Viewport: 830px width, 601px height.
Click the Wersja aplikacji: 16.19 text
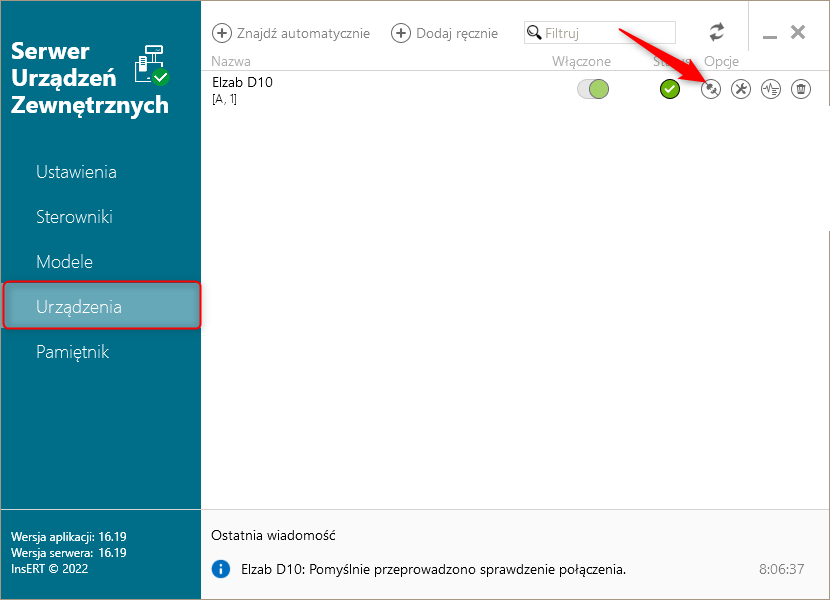(69, 536)
